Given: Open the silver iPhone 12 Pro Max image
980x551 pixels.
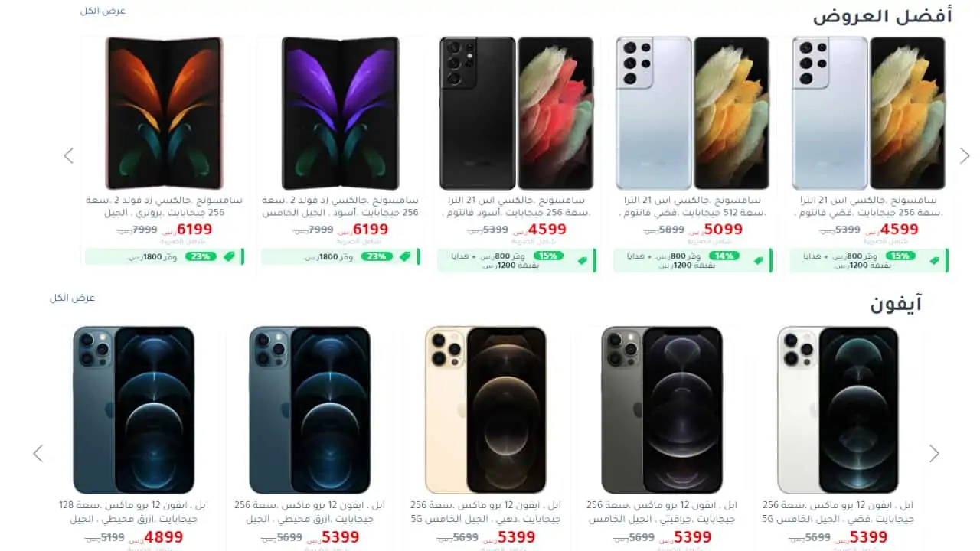Looking at the screenshot, I should 838,410.
